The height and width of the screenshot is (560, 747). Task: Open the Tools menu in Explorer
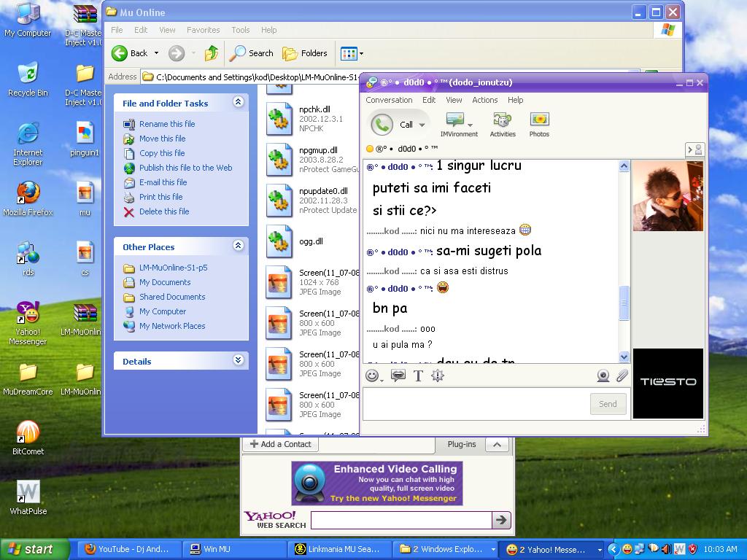(x=240, y=30)
